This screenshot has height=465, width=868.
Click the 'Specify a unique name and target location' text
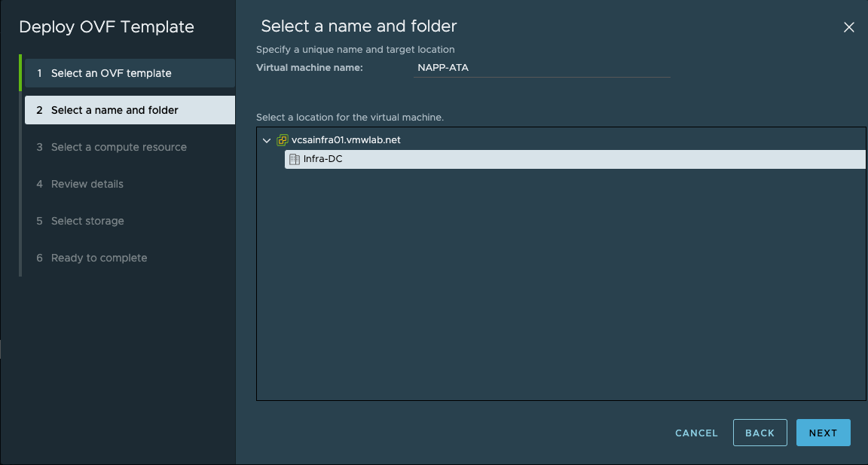tap(356, 49)
